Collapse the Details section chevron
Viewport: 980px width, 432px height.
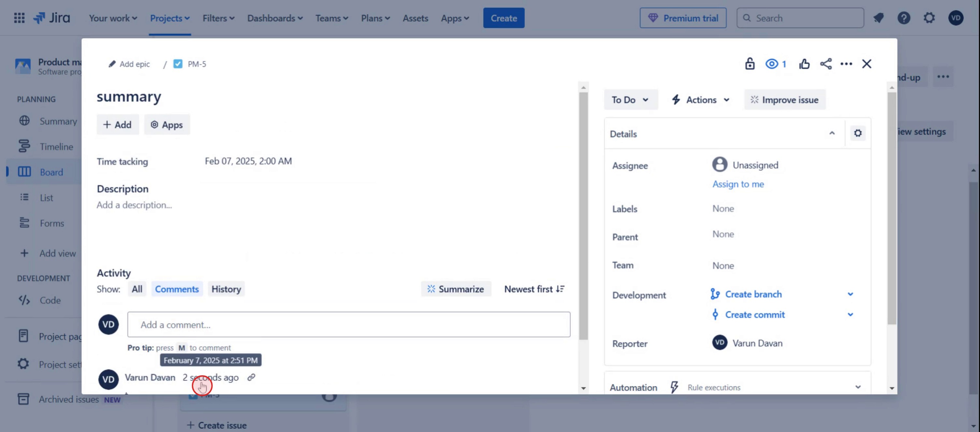(x=832, y=133)
